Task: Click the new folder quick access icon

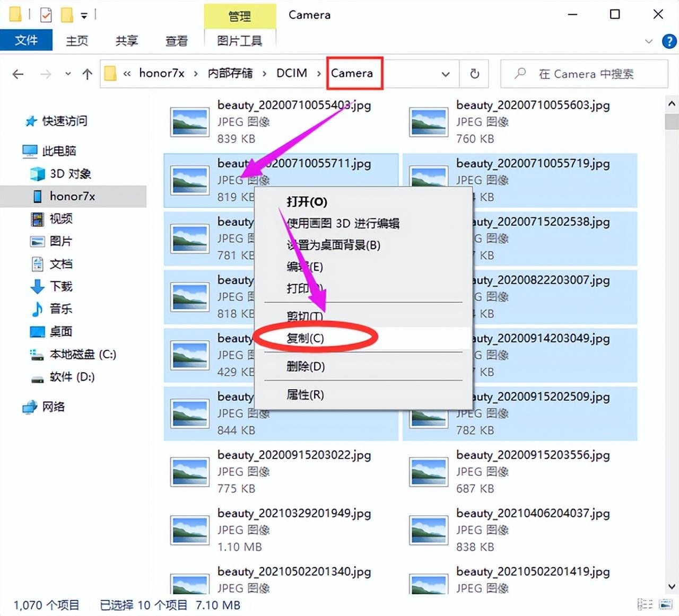Action: [67, 15]
